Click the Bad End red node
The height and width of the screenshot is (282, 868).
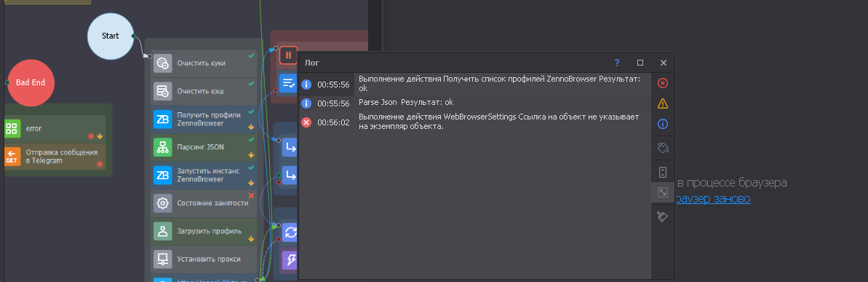tap(31, 82)
